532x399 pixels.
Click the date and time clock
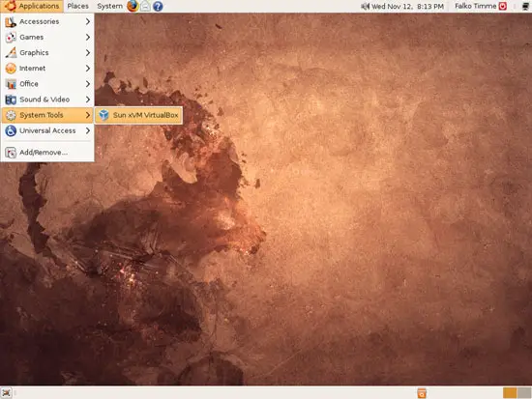pyautogui.click(x=407, y=6)
